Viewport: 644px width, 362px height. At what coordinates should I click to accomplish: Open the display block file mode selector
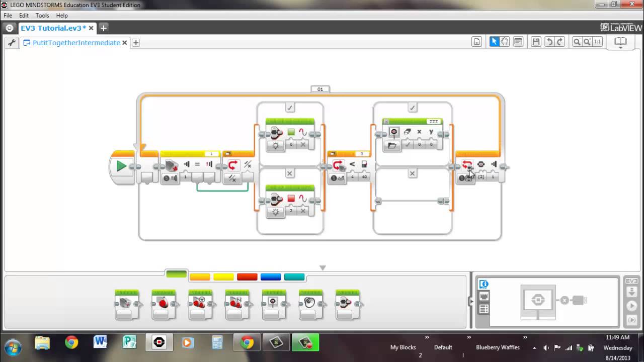tap(392, 145)
